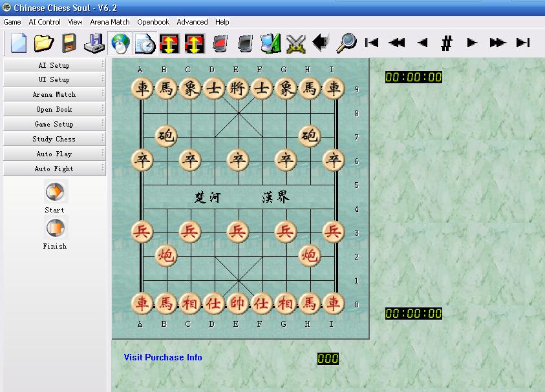Expand the AI Setup panel

54,65
